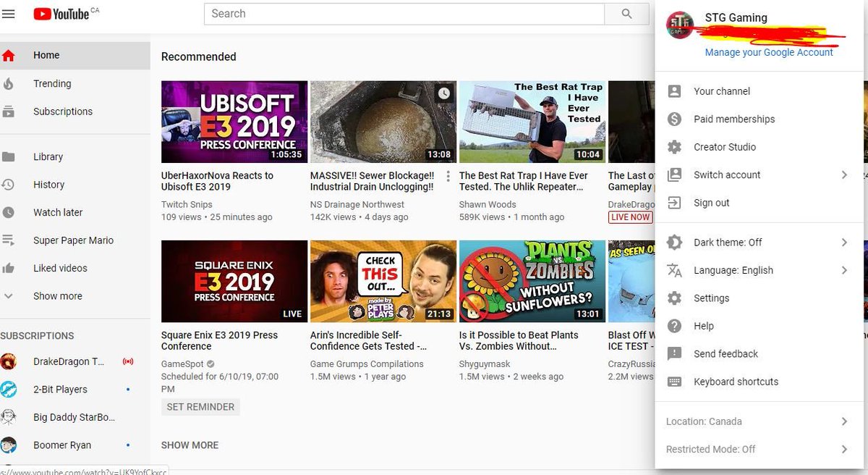Screen dimensions: 868x475
Task: Open the hamburger guide menu
Action: 8,14
